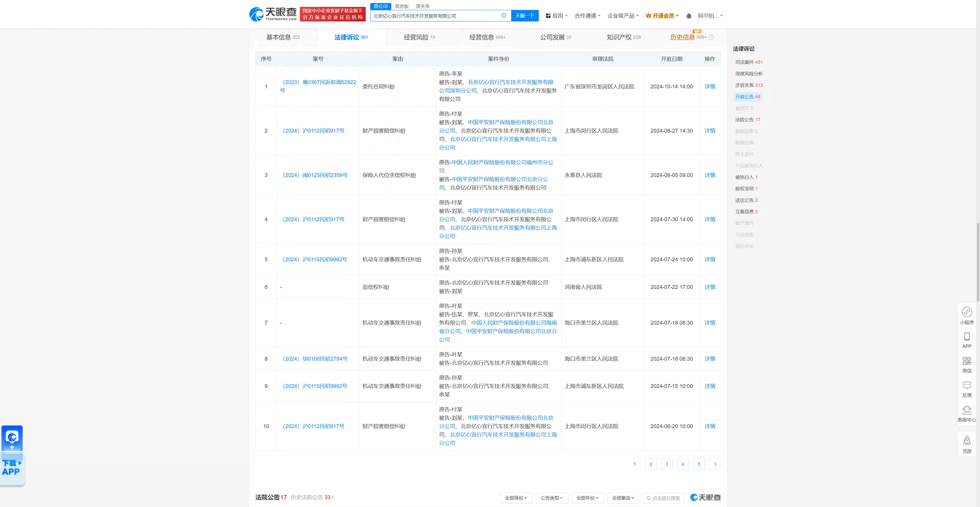The image size is (980, 507).
Task: Open the 全部年份 filter dropdown
Action: tap(587, 498)
